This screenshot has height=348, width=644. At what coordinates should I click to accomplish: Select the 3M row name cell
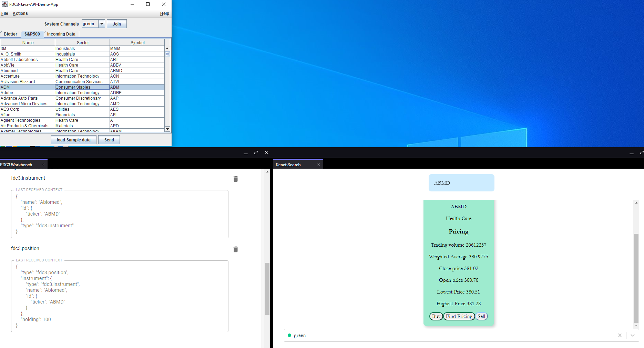point(28,49)
